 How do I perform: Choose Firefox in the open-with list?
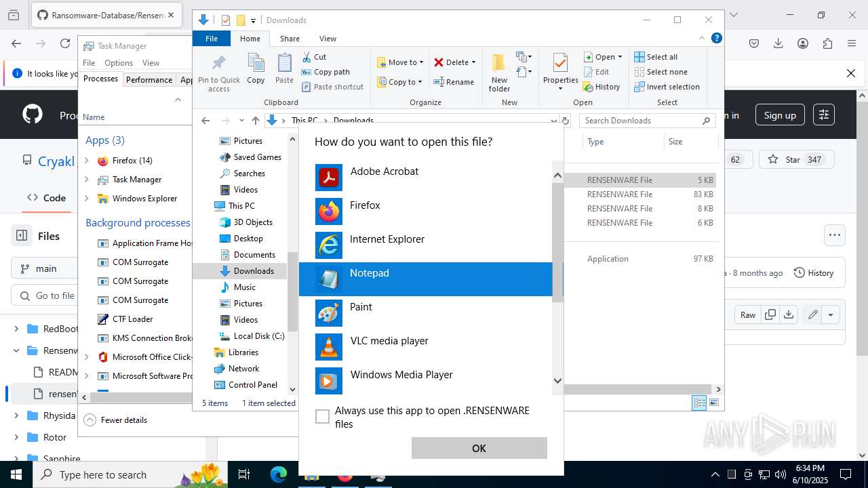pyautogui.click(x=426, y=211)
